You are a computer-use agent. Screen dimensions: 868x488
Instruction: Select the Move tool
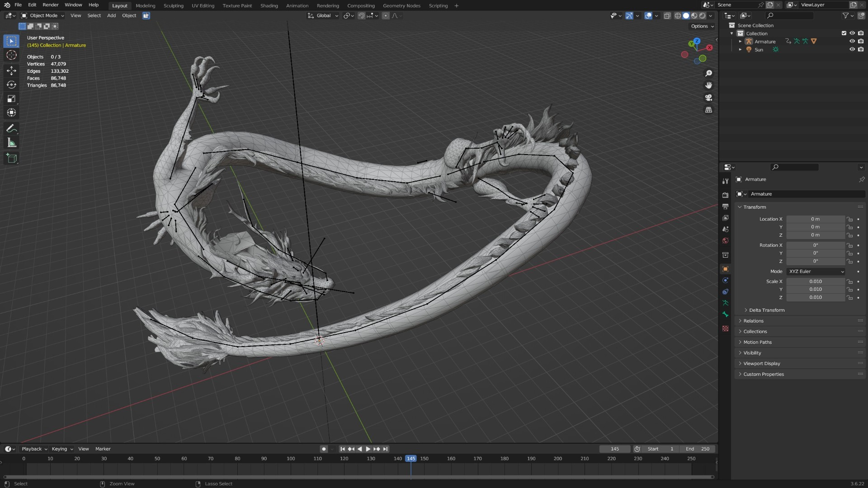coord(11,70)
